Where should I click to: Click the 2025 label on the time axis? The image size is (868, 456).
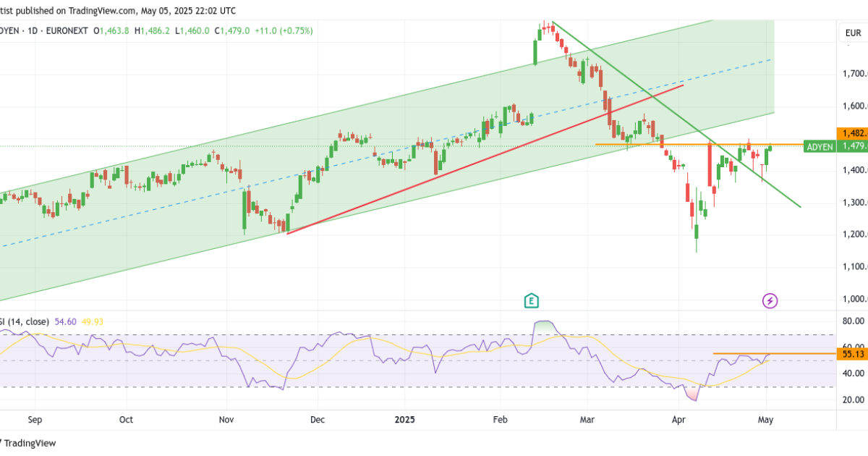[404, 420]
